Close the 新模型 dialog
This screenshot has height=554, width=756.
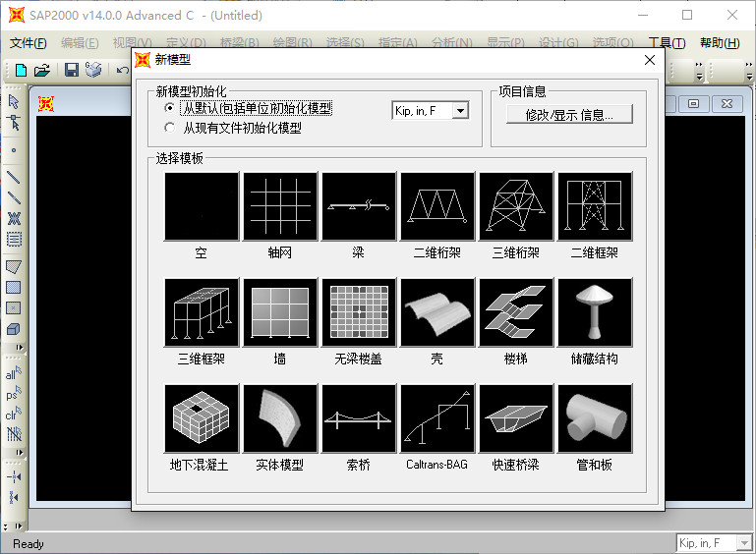click(x=650, y=60)
